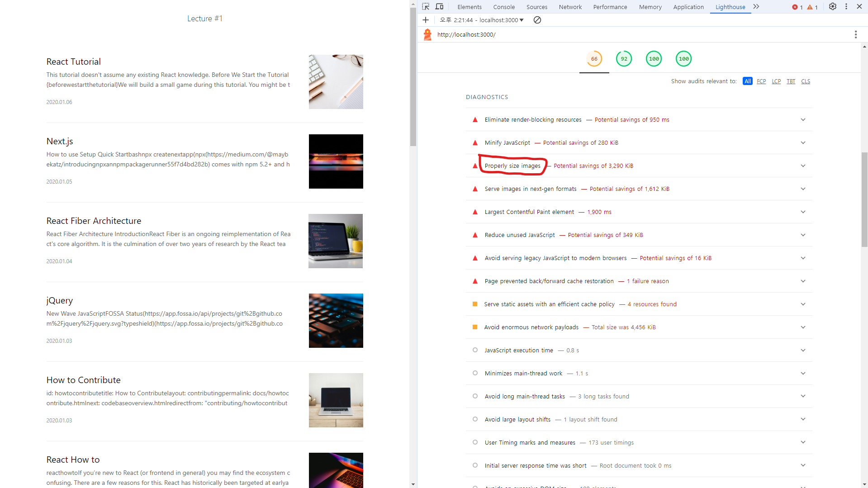Expand Minimizes main-thread work audit
This screenshot has width=868, height=488.
coord(639,374)
